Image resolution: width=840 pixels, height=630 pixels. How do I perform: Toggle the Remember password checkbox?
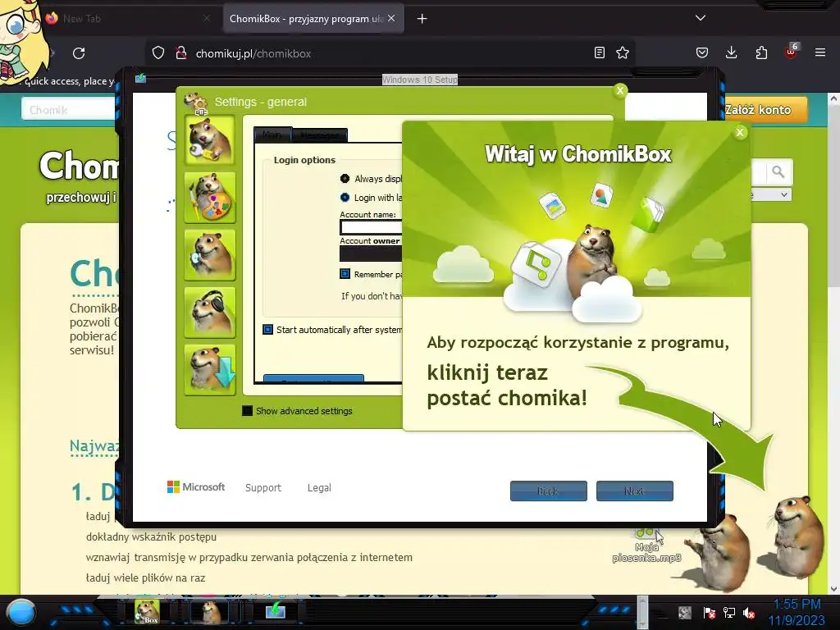point(345,274)
